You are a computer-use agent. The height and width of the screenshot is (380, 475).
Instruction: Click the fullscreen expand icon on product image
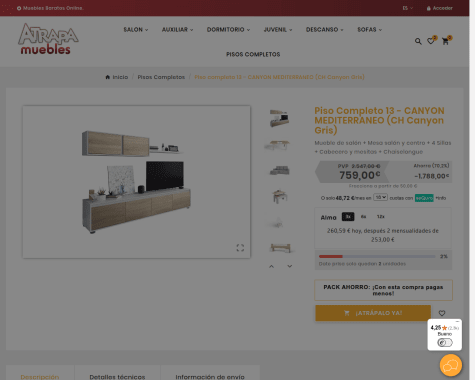240,248
